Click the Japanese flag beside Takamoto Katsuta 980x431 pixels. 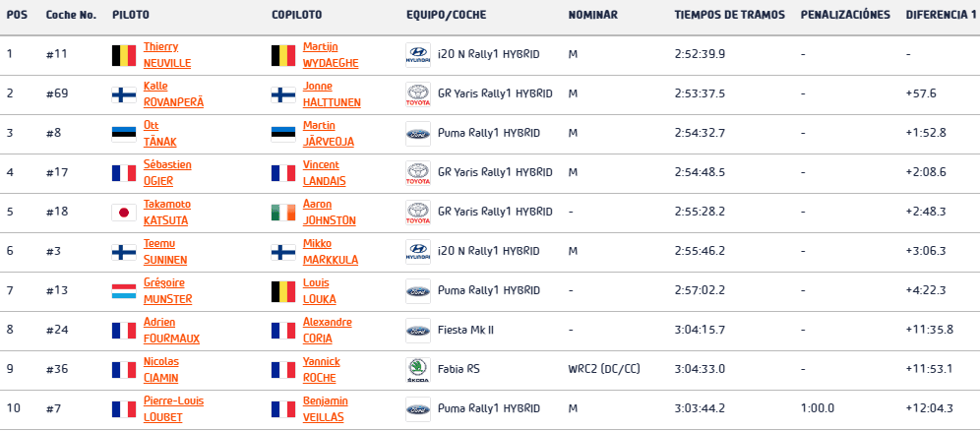click(x=124, y=213)
